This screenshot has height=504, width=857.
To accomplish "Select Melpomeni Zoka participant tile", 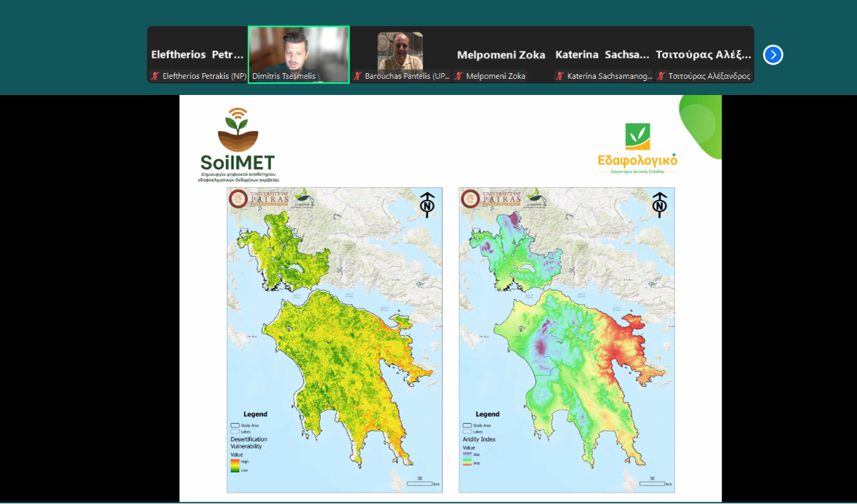I will point(501,55).
